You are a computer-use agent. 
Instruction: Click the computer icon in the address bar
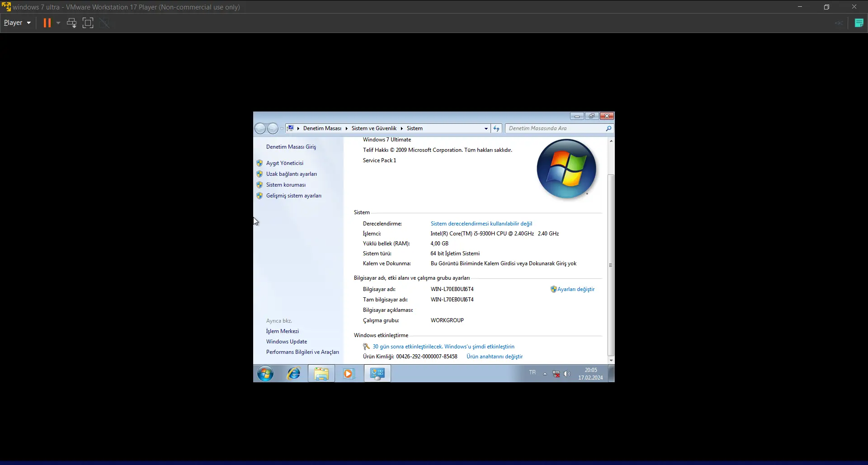coord(291,128)
